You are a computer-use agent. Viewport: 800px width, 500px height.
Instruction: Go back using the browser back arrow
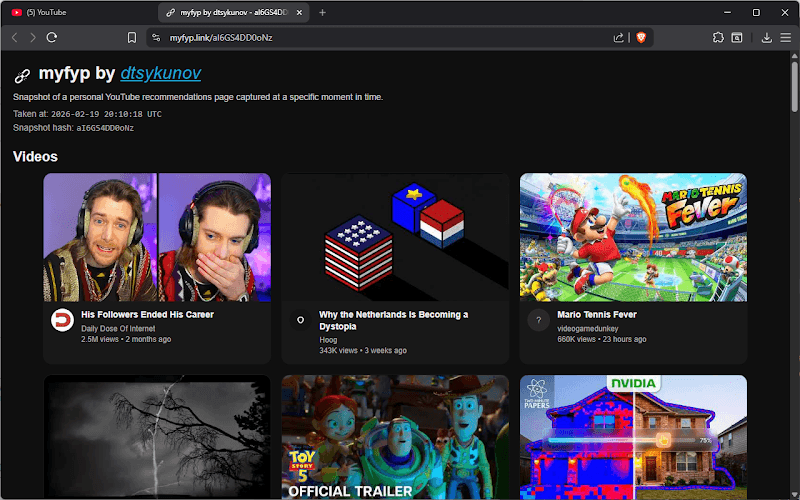click(15, 38)
